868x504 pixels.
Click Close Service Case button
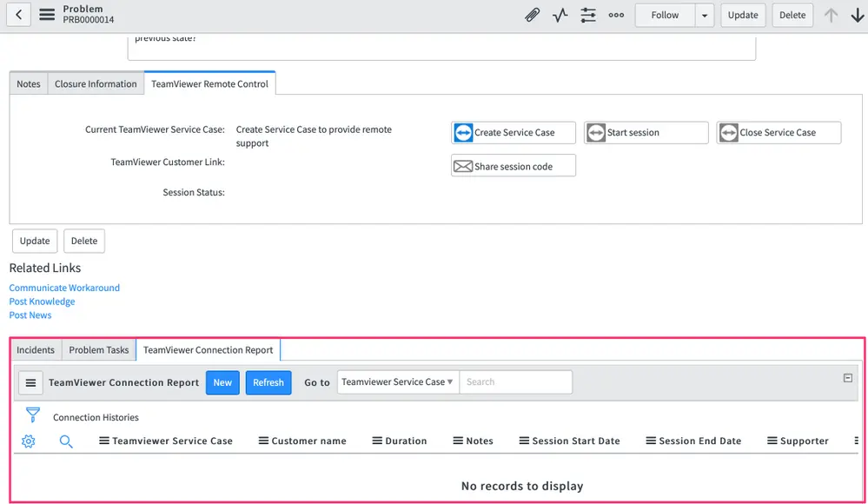(779, 132)
